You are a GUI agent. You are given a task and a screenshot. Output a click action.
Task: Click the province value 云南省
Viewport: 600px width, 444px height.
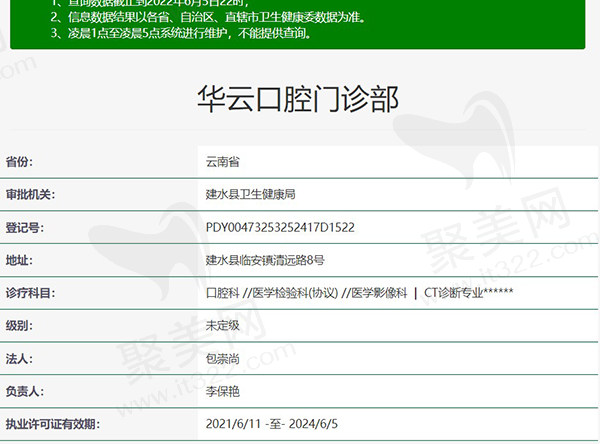223,162
